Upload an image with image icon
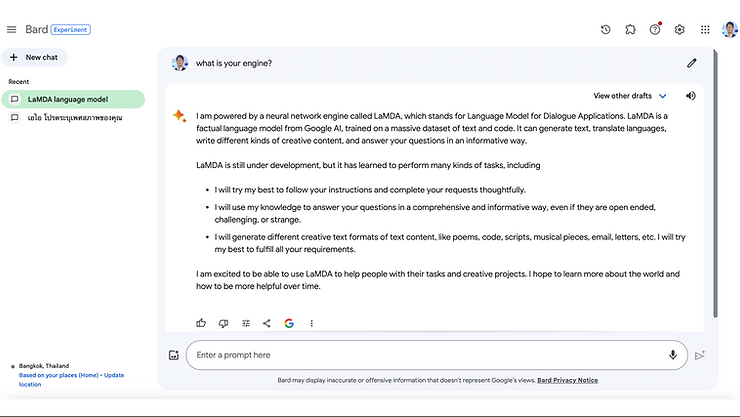 (174, 355)
